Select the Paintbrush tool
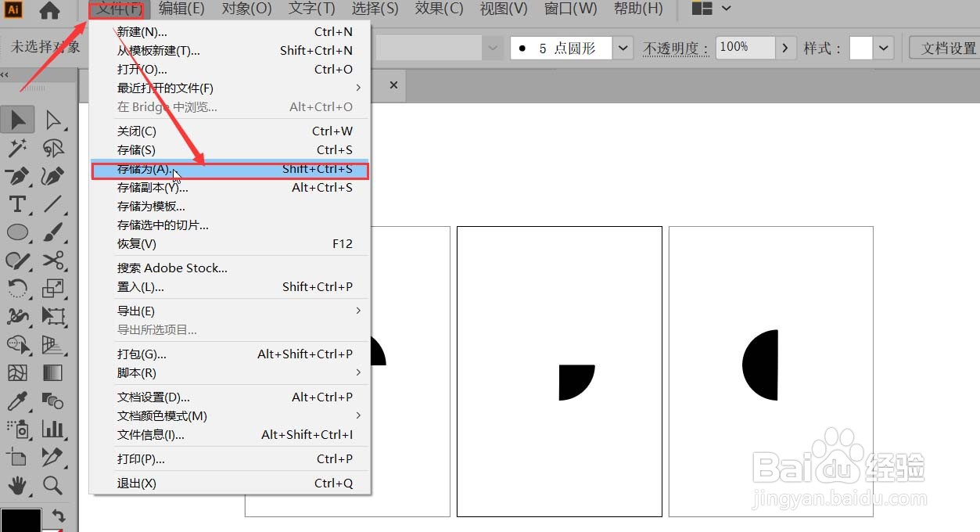The width and height of the screenshot is (980, 532). tap(53, 232)
